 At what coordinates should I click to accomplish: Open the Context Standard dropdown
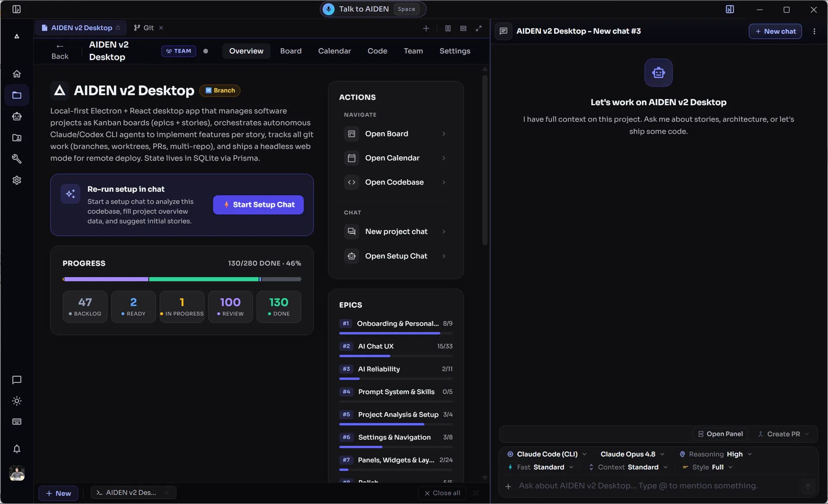pos(628,467)
